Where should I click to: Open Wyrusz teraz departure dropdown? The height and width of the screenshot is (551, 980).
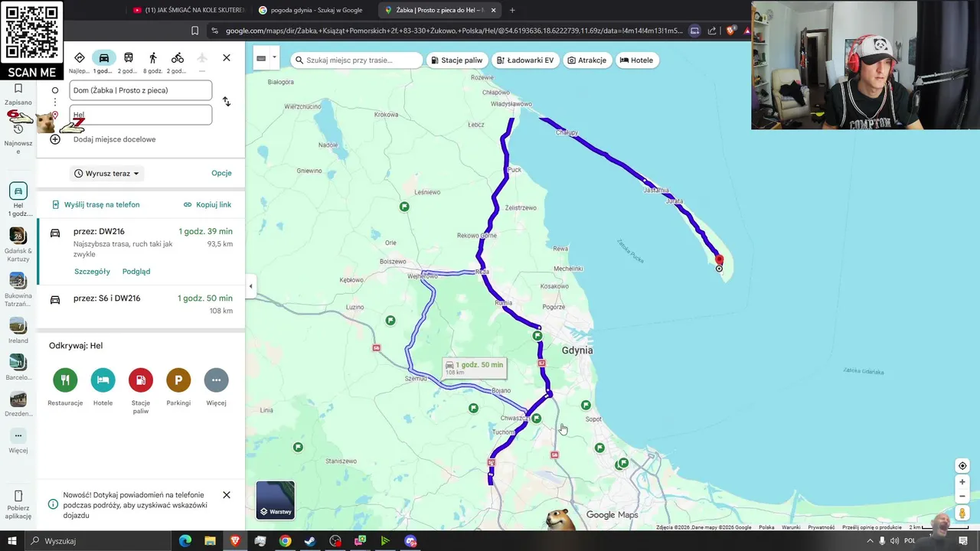click(107, 174)
